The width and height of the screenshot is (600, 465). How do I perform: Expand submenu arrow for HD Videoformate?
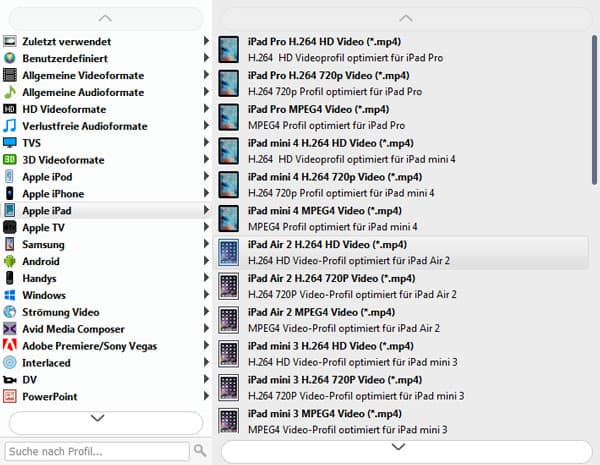point(206,108)
